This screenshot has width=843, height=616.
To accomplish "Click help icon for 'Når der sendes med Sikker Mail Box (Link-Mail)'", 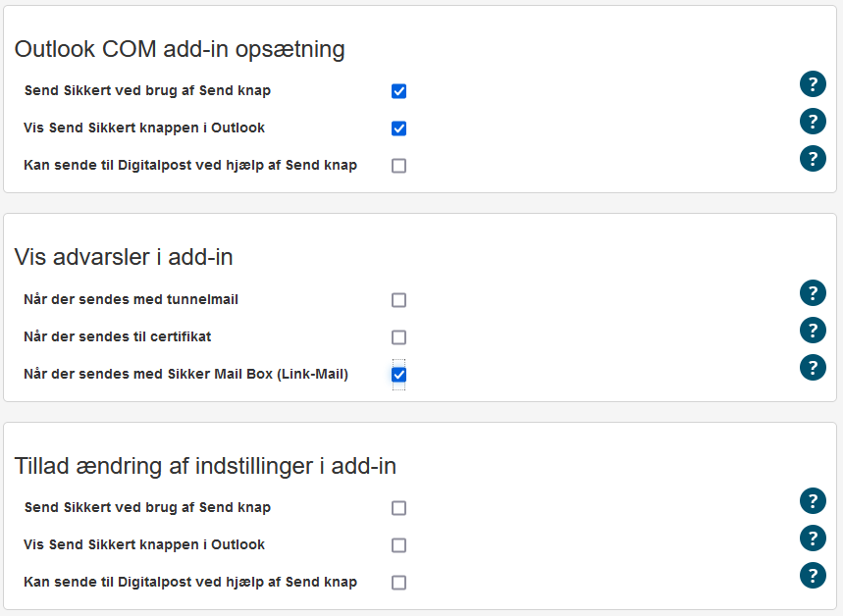I will 813,367.
